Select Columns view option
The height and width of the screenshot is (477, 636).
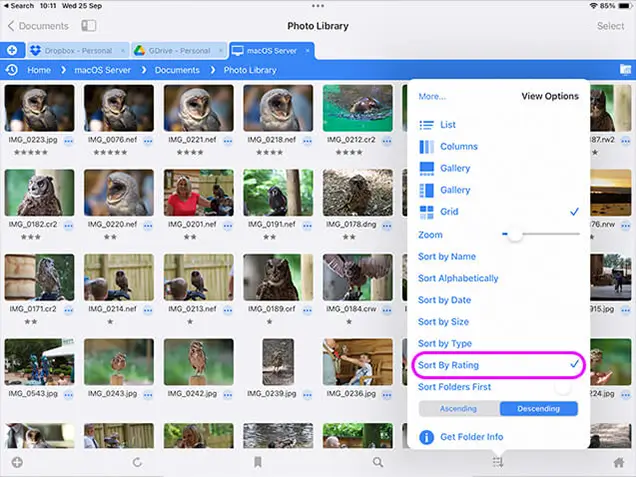[459, 147]
